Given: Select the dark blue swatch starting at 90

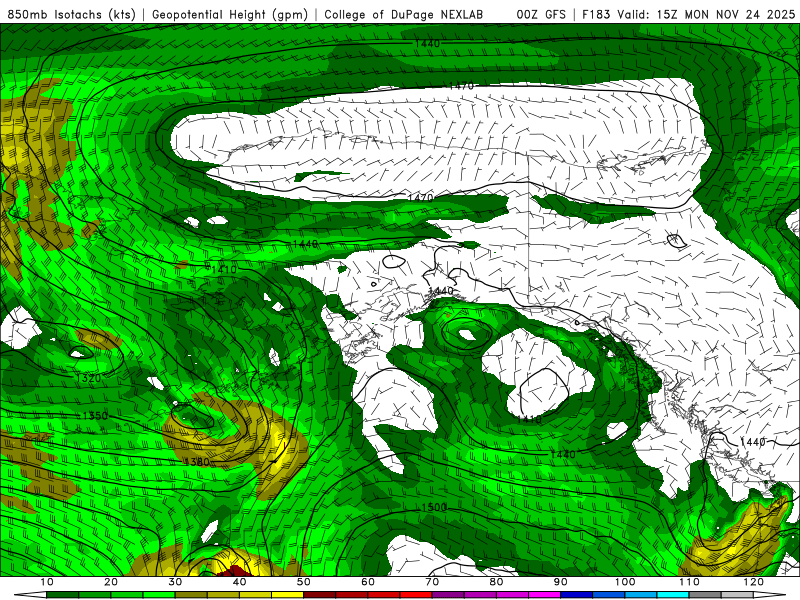Looking at the screenshot, I should 577,595.
